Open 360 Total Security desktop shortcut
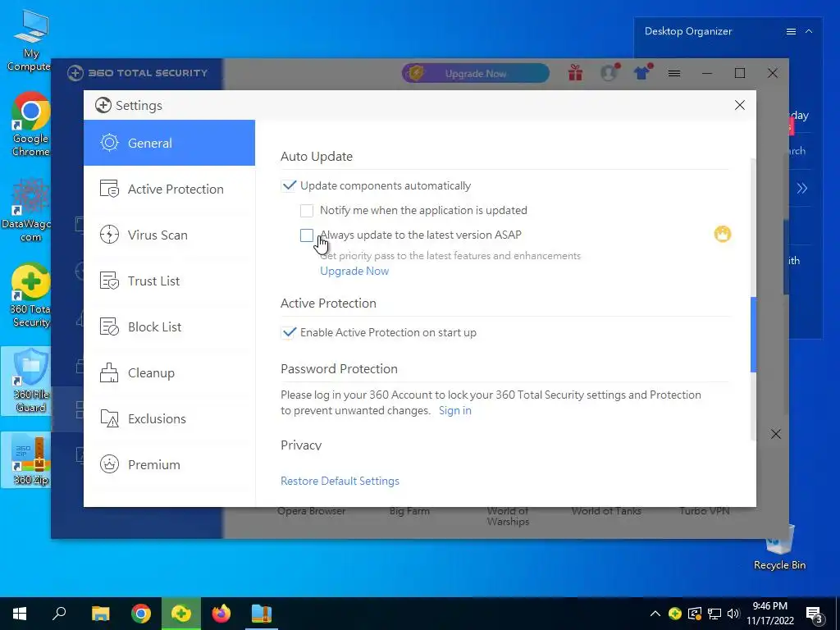The width and height of the screenshot is (840, 630). click(x=30, y=294)
